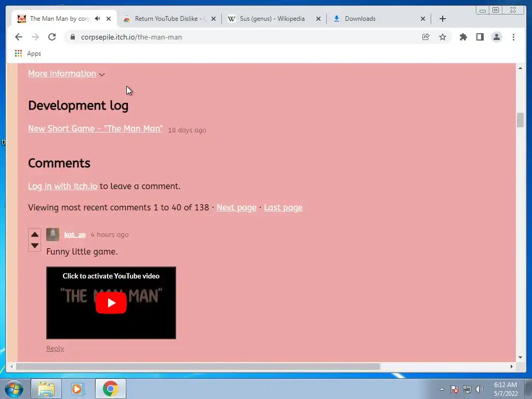Jump to the Last page of comments

pos(283,208)
